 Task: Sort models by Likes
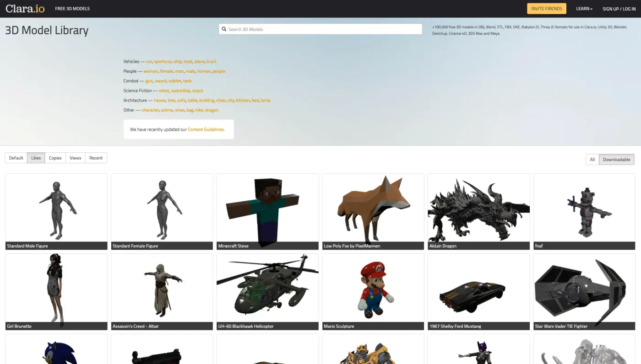tap(36, 158)
